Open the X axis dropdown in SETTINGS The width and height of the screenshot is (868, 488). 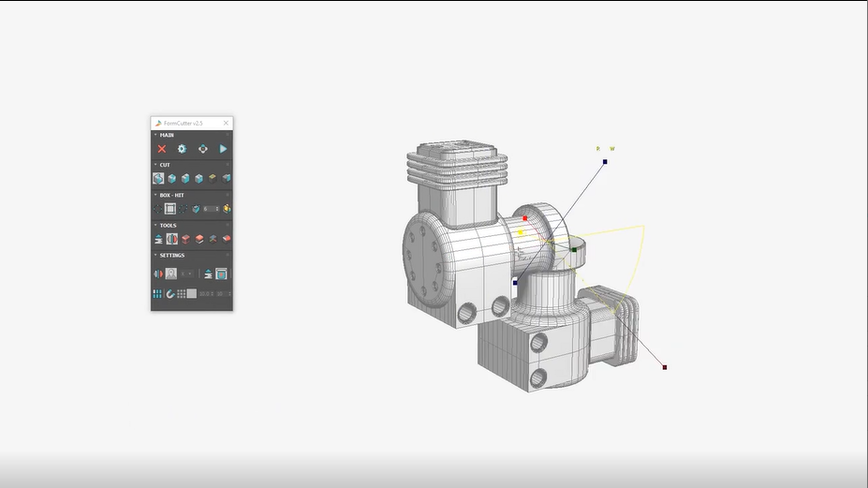pyautogui.click(x=186, y=274)
